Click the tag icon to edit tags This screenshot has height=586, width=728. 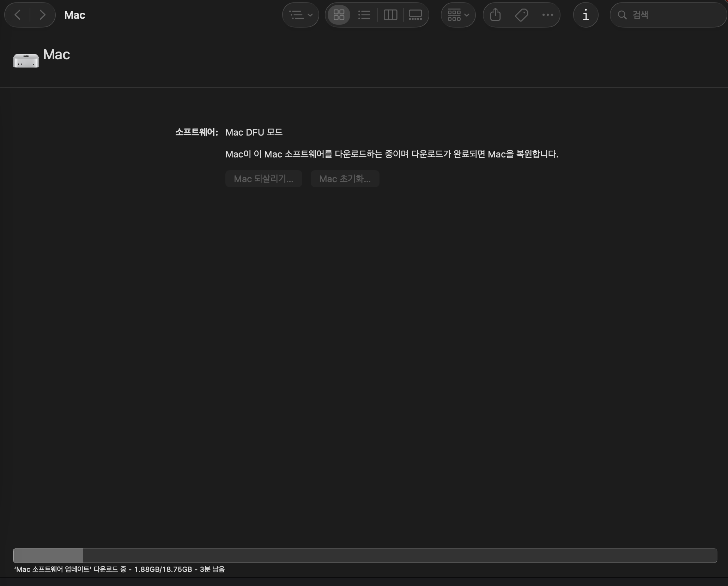pos(521,15)
